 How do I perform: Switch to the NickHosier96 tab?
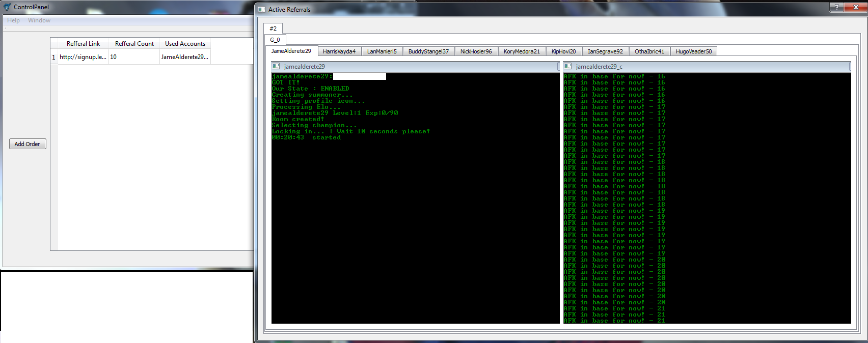[476, 51]
